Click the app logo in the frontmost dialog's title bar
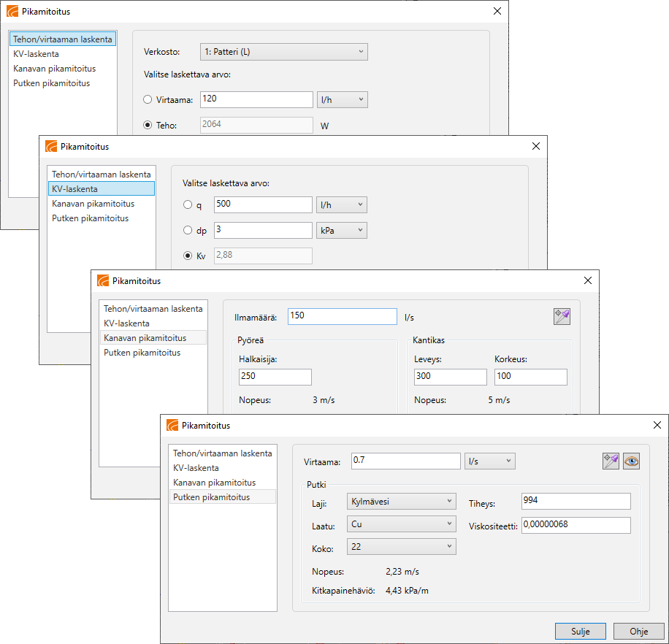This screenshot has width=669, height=644. coord(172,426)
